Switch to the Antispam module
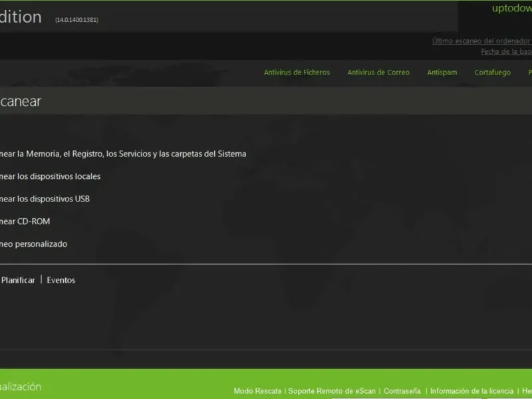 442,72
